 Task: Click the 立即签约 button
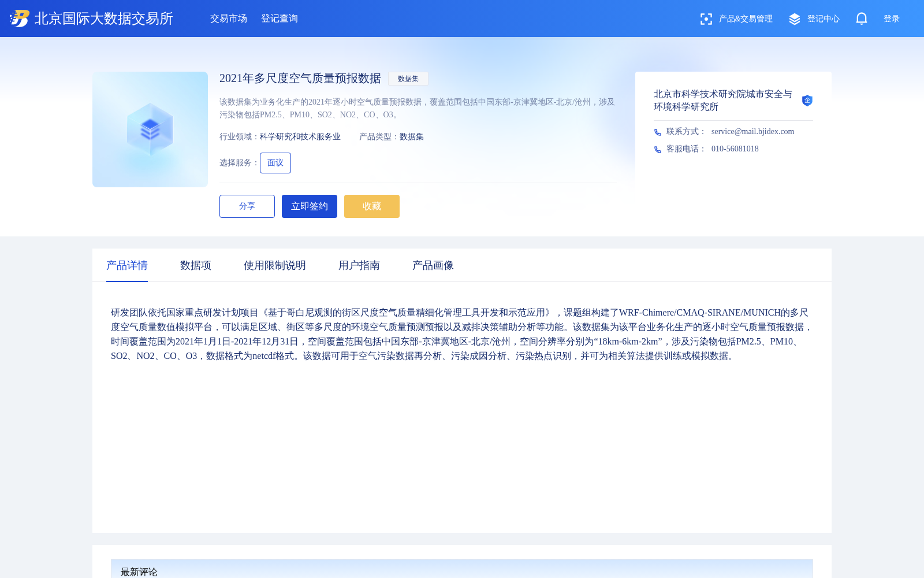310,206
